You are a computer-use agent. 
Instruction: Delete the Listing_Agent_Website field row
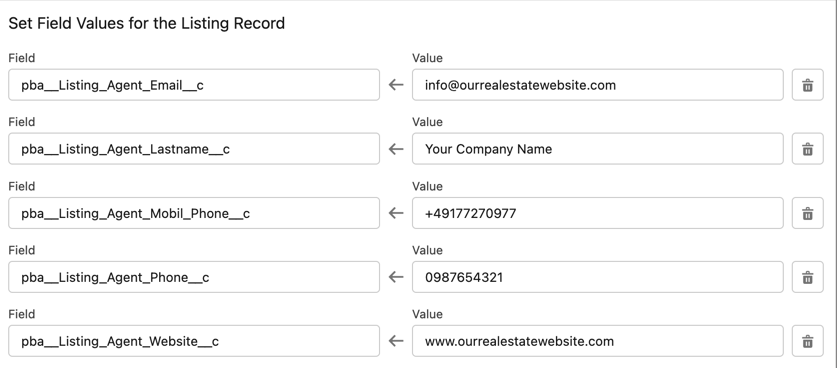click(x=808, y=341)
